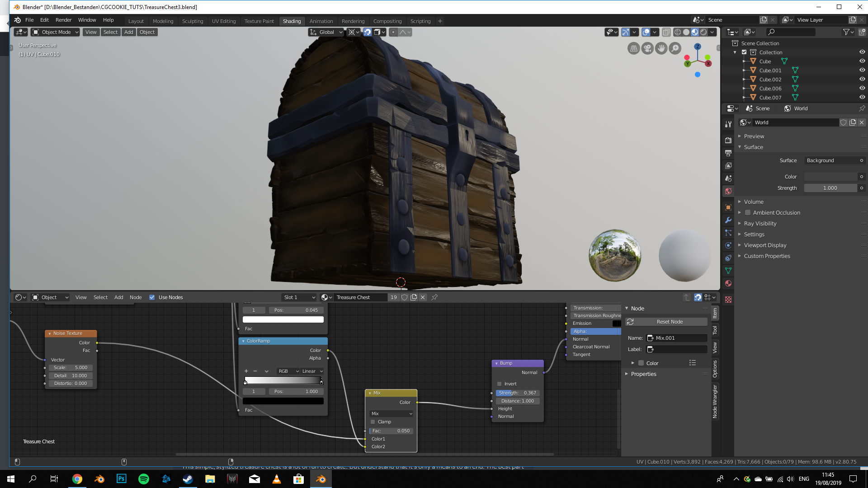Open the Object Mode dropdown
This screenshot has height=488, width=868.
coord(56,32)
